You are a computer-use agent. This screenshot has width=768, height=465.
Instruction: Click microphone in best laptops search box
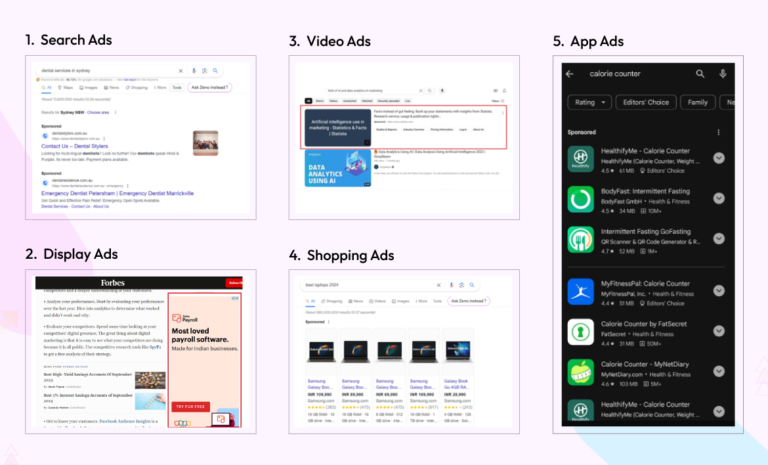point(451,285)
